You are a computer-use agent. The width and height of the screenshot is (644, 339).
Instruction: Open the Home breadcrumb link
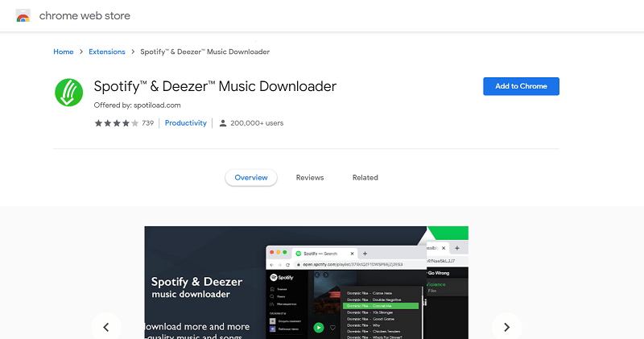64,52
